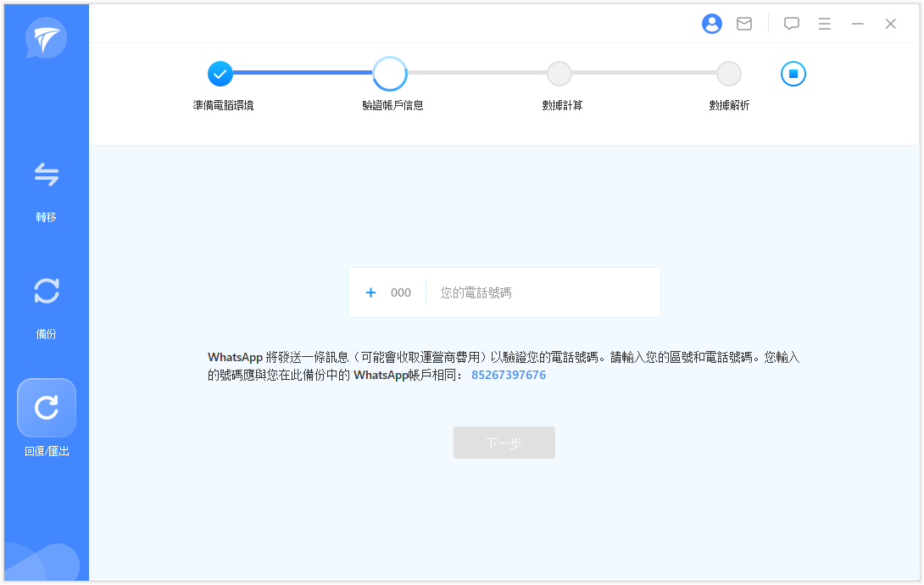Click the 000 country code field
The height and width of the screenshot is (585, 924).
(401, 292)
